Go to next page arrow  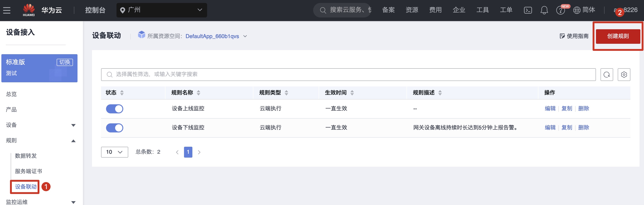[199, 152]
